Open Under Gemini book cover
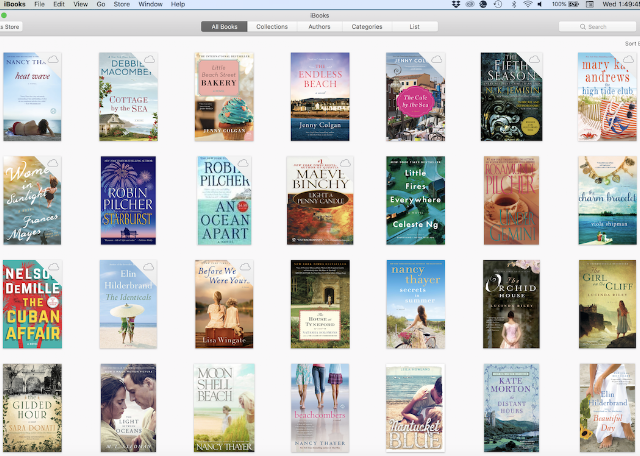640x456 pixels. [x=511, y=200]
